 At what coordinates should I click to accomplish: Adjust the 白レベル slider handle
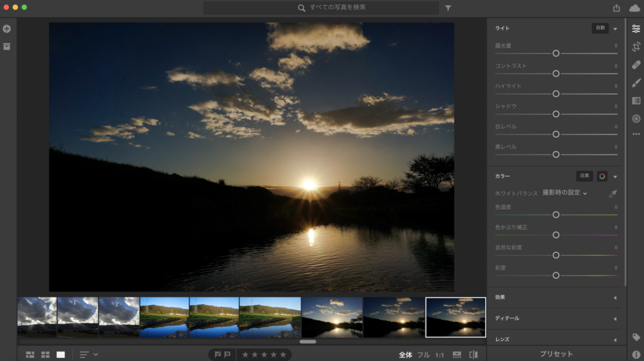(x=556, y=135)
